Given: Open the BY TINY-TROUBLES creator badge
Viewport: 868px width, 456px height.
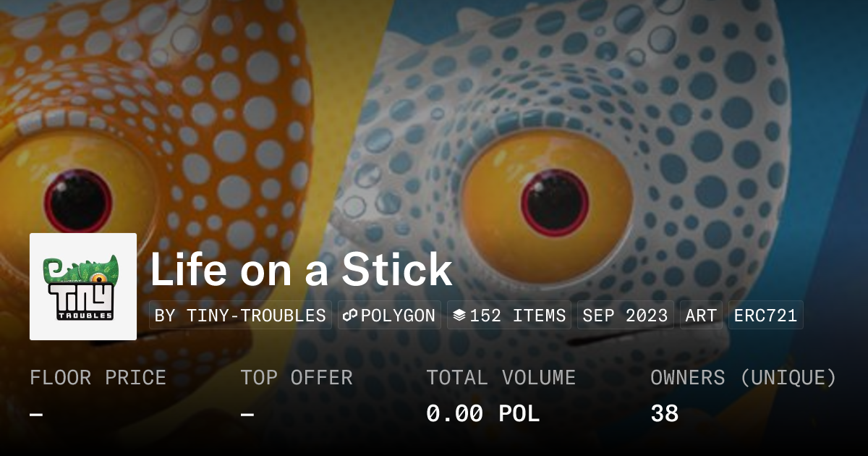Looking at the screenshot, I should click(x=240, y=316).
